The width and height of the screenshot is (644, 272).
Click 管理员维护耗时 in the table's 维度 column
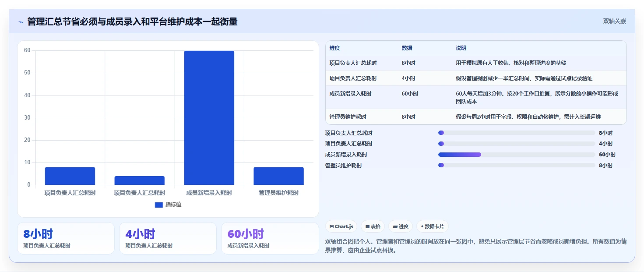point(348,117)
